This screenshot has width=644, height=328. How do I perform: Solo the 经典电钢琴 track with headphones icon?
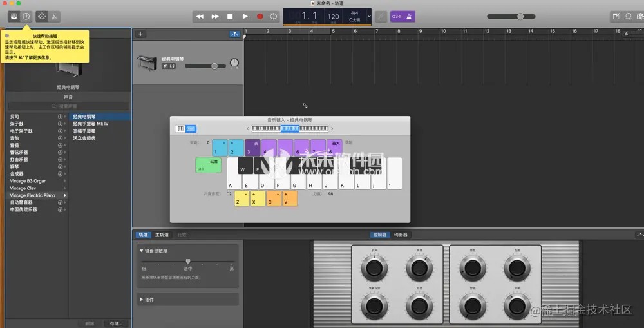(172, 66)
